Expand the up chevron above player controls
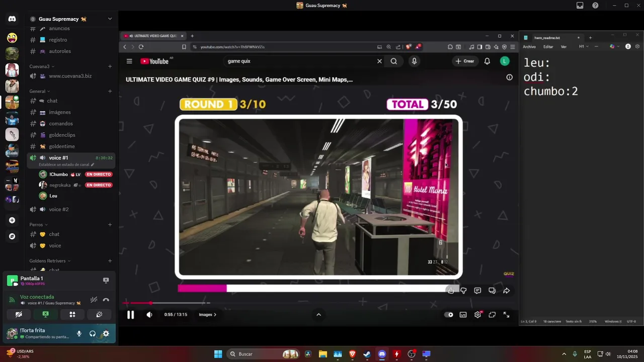 pyautogui.click(x=318, y=315)
